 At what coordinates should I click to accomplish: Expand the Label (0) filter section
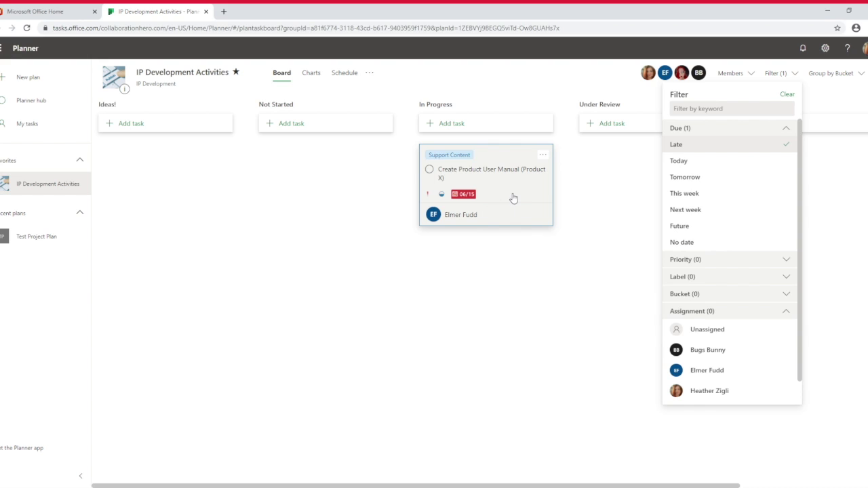pos(730,277)
